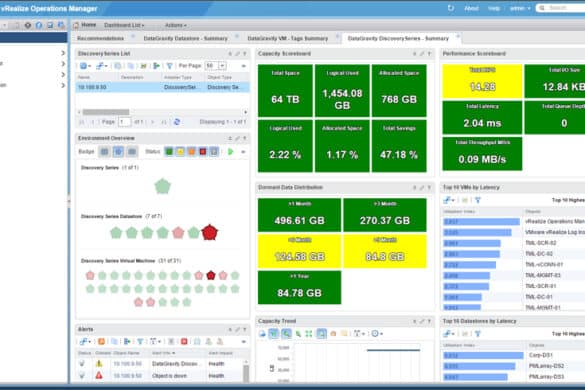Click the filter icon in Discovery Series List
Viewport: 585px width, 390px height.
pyautogui.click(x=170, y=66)
